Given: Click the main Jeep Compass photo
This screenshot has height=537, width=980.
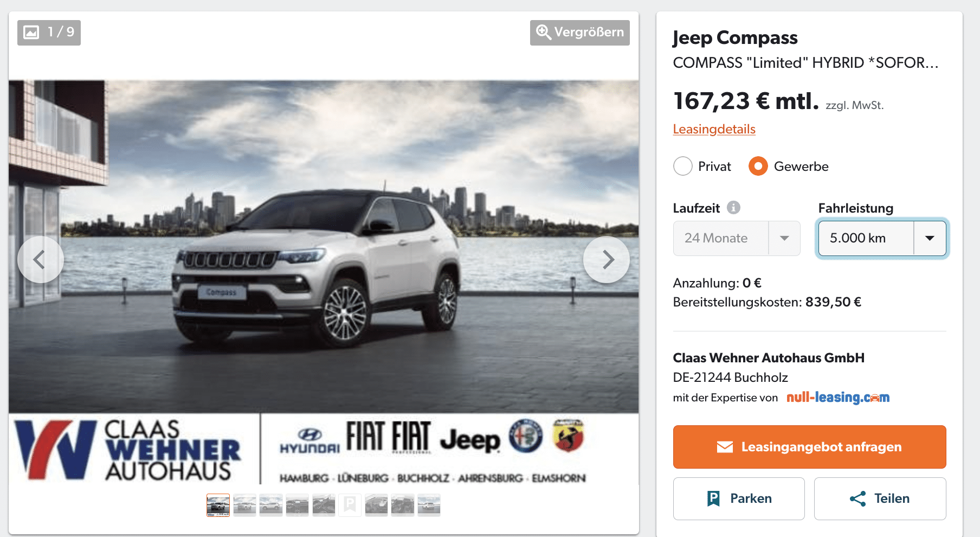Looking at the screenshot, I should 324,247.
